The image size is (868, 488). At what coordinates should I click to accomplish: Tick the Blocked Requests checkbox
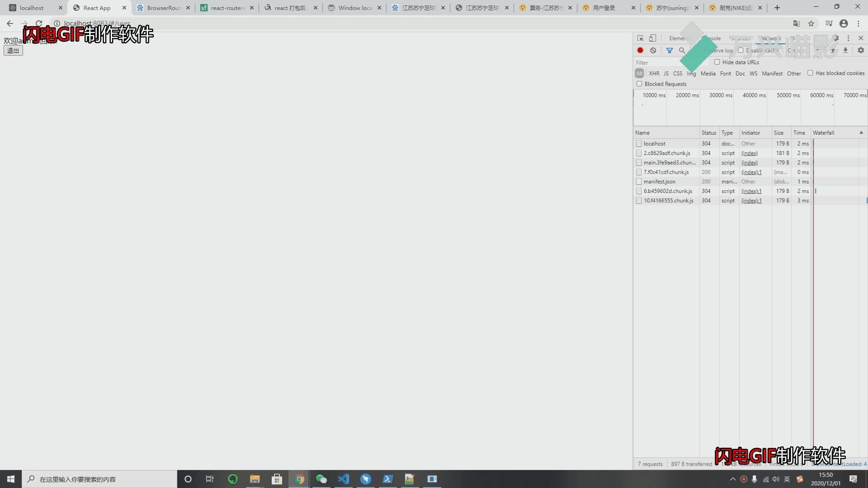[639, 84]
